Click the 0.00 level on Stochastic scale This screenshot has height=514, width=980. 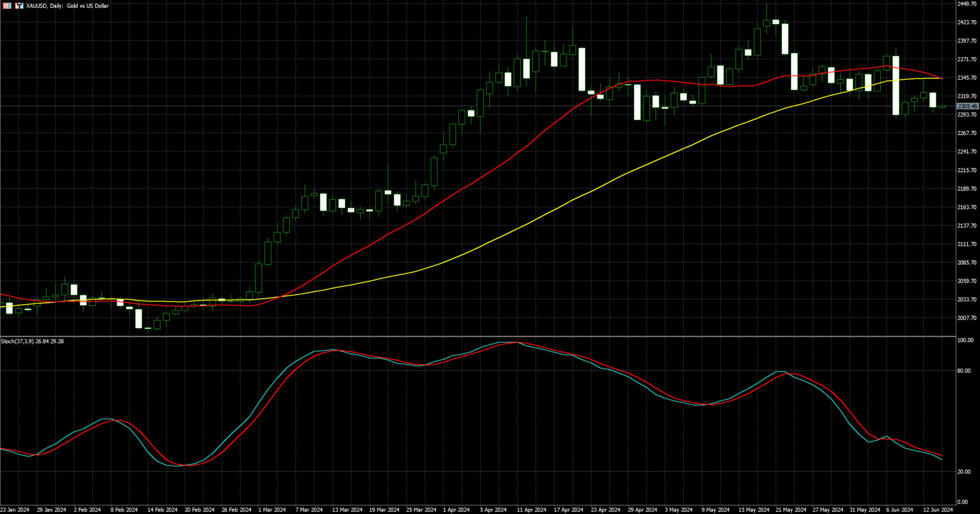pyautogui.click(x=962, y=502)
